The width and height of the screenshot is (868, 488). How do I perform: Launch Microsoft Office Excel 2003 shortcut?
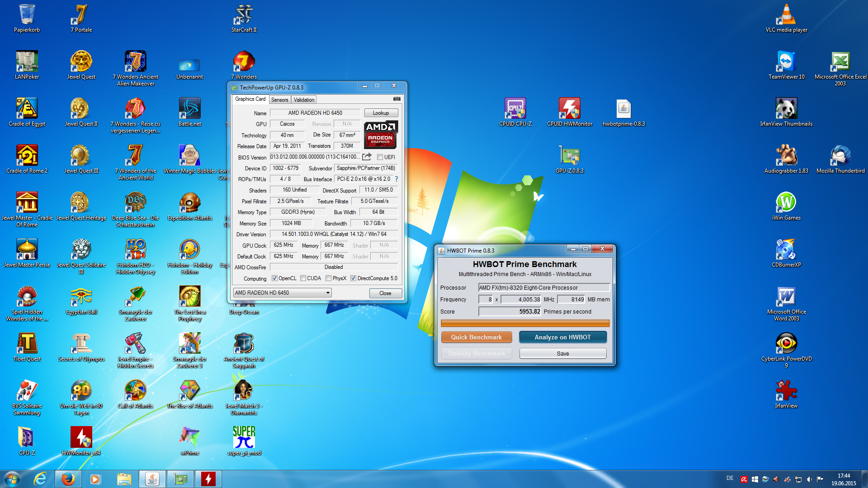click(840, 68)
